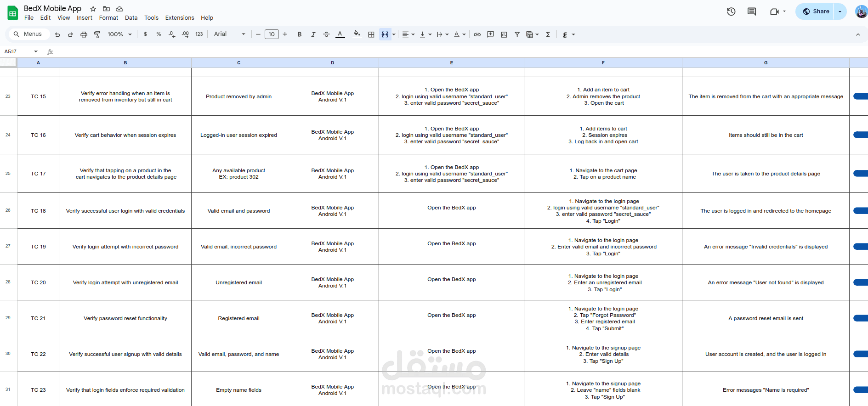Image resolution: width=868 pixels, height=406 pixels.
Task: Select column D header
Action: pos(332,63)
